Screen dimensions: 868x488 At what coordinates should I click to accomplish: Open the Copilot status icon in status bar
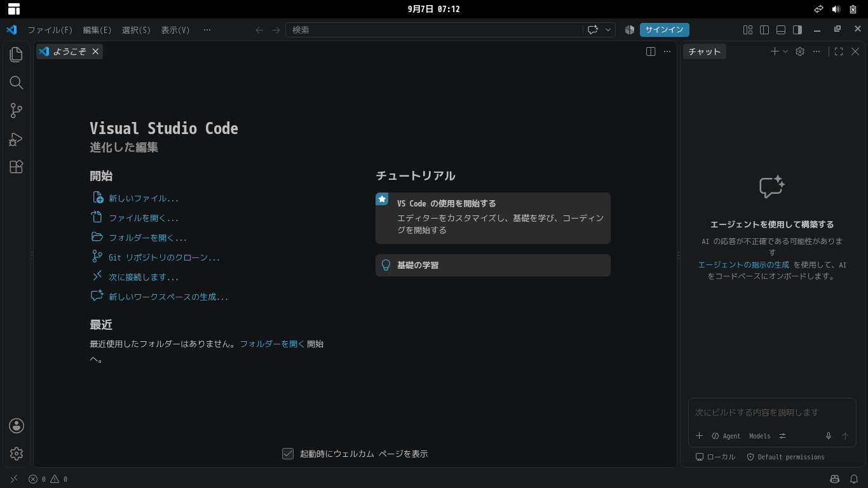(835, 479)
